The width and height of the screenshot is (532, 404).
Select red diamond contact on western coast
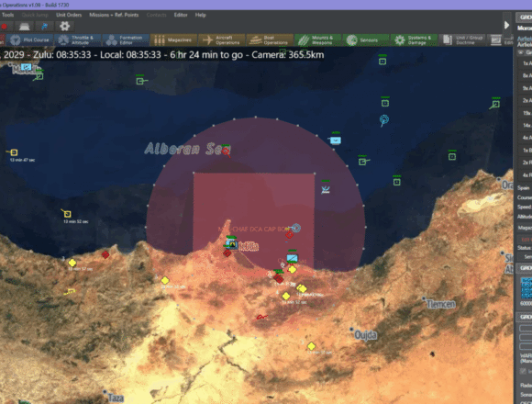(x=105, y=254)
